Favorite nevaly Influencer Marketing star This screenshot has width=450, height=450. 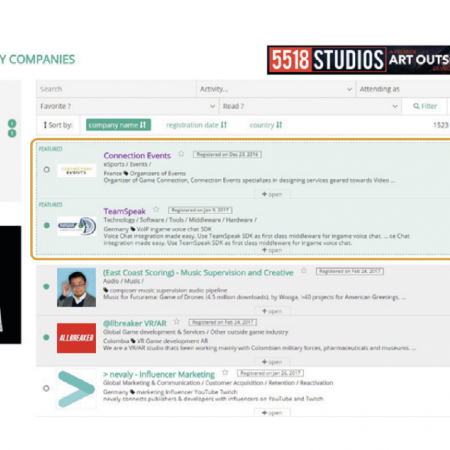tap(225, 372)
